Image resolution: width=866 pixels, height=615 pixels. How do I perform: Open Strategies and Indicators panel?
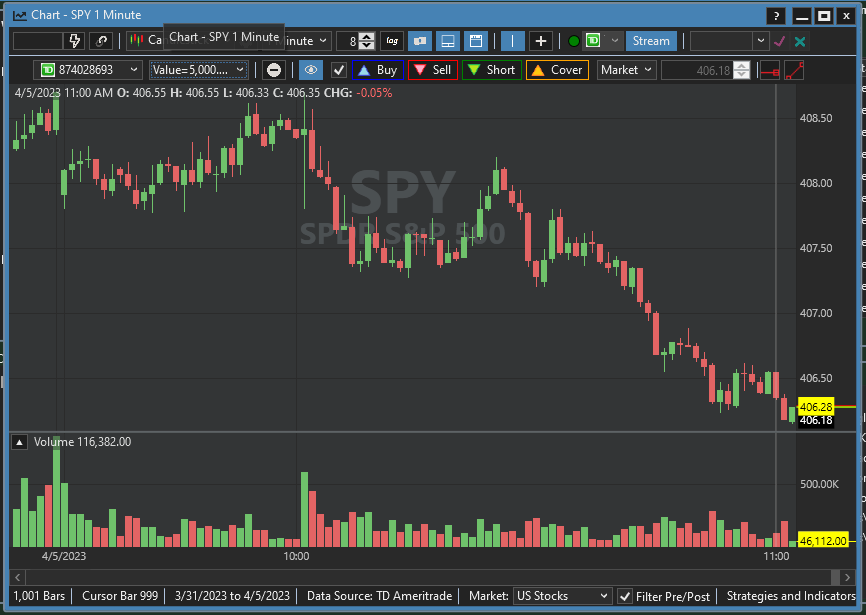(790, 596)
